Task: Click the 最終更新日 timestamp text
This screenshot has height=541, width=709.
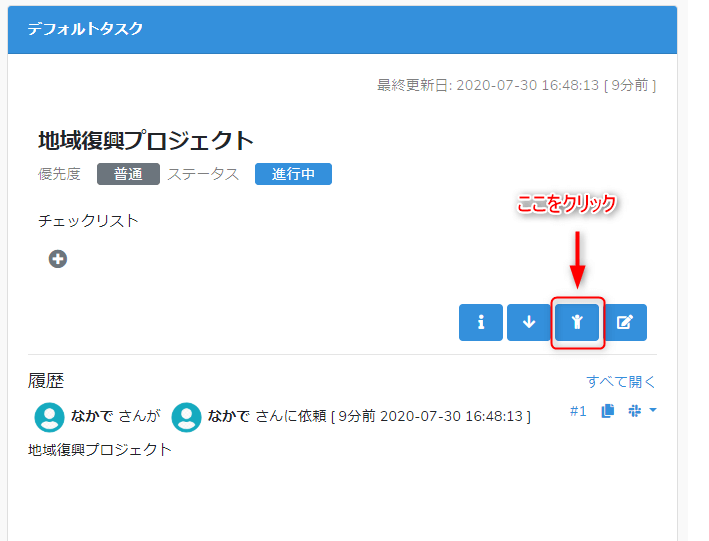Action: tap(516, 85)
